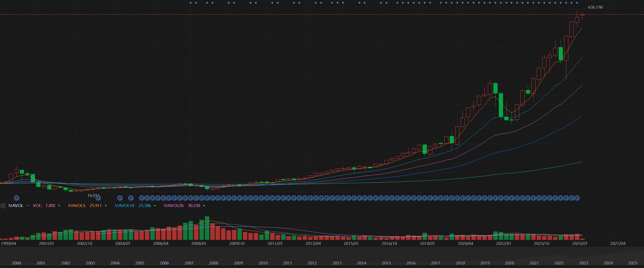Screen dimensions: 644x268
Task: Jump to 2015 in the bottom navigator
Action: pos(386,263)
